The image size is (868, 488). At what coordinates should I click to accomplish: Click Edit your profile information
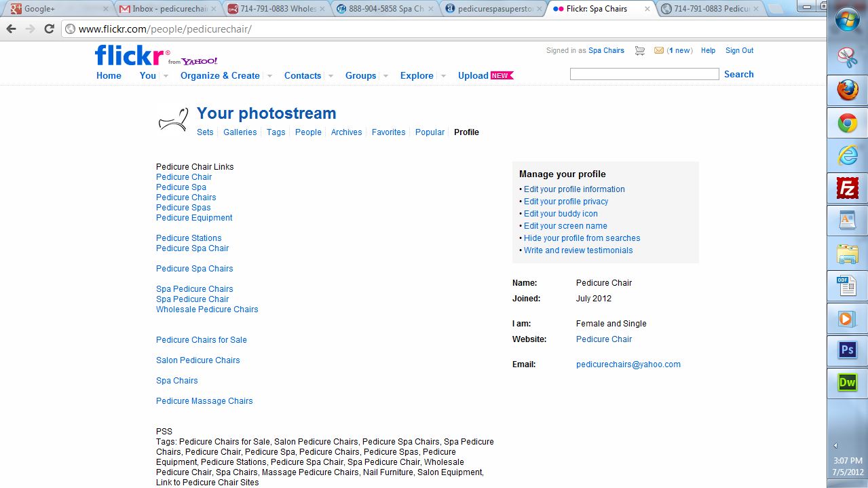coord(574,189)
